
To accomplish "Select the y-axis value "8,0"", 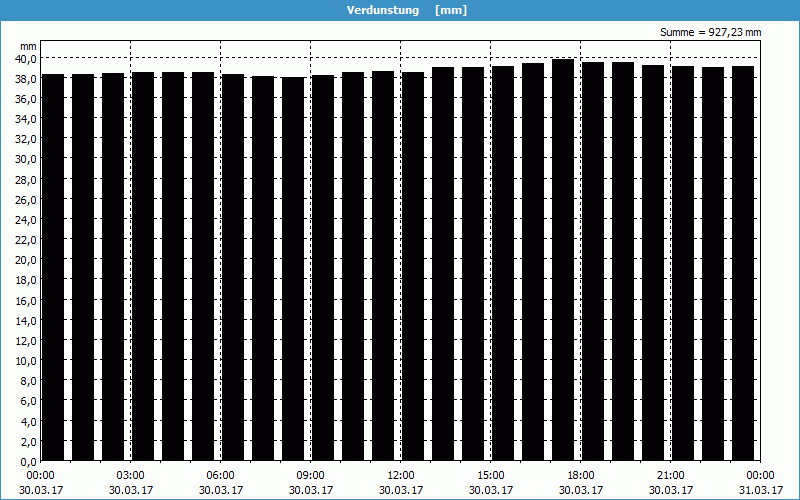I will pyautogui.click(x=28, y=381).
